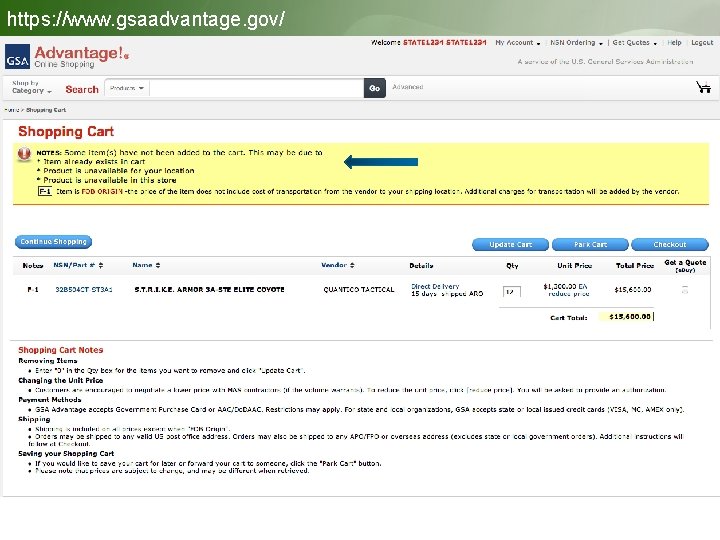Go to Home breadcrumb link
Screen dimensions: 720x540
coord(11,110)
